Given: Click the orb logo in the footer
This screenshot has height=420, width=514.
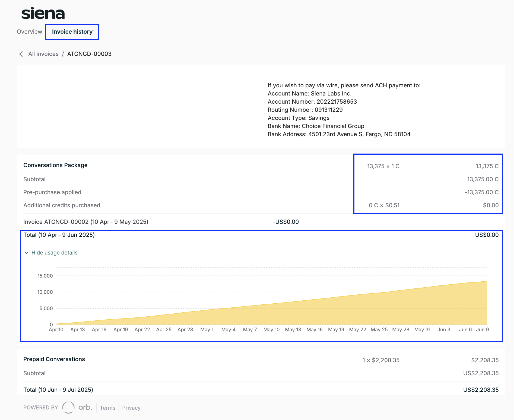Looking at the screenshot, I should (x=77, y=407).
